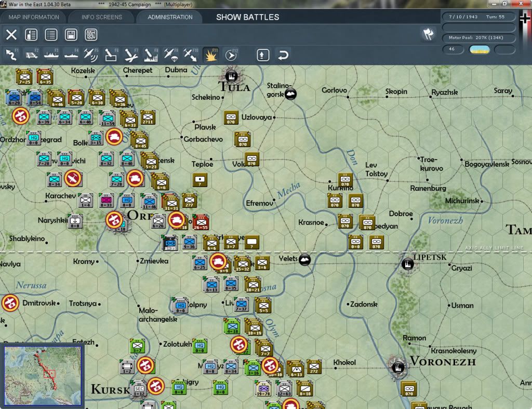Image resolution: width=532 pixels, height=409 pixels.
Task: Select the red 26=55 unit counter
Action: pyautogui.click(x=201, y=222)
